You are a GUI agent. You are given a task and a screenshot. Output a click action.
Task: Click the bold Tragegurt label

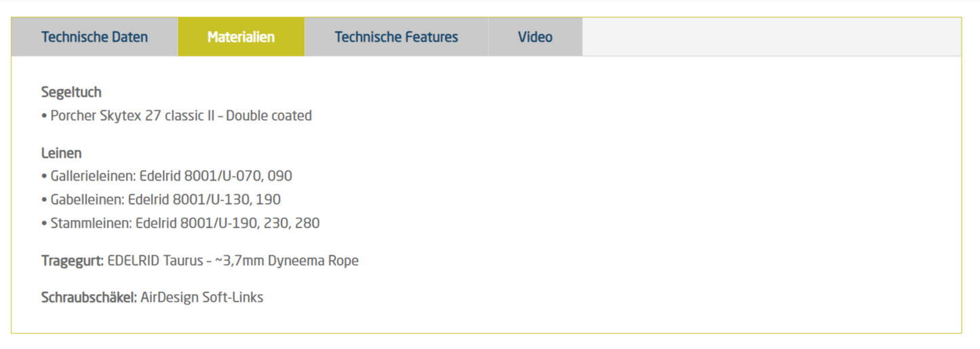(72, 261)
